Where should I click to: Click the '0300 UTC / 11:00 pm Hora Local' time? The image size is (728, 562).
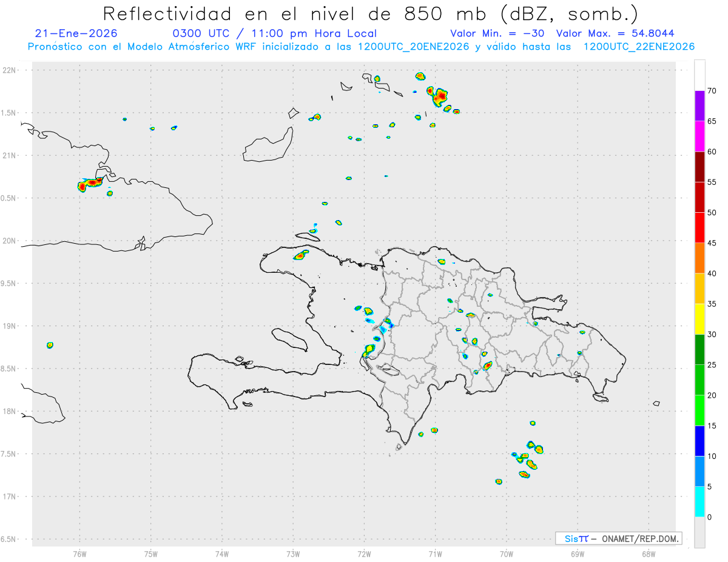(x=275, y=33)
